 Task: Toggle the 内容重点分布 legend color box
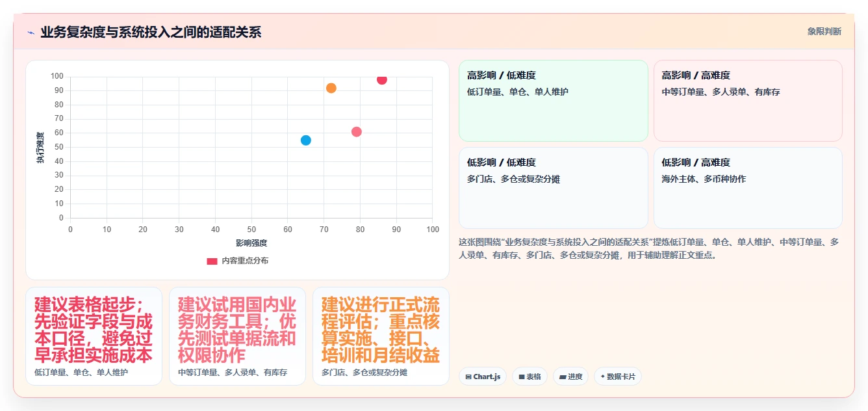click(212, 261)
